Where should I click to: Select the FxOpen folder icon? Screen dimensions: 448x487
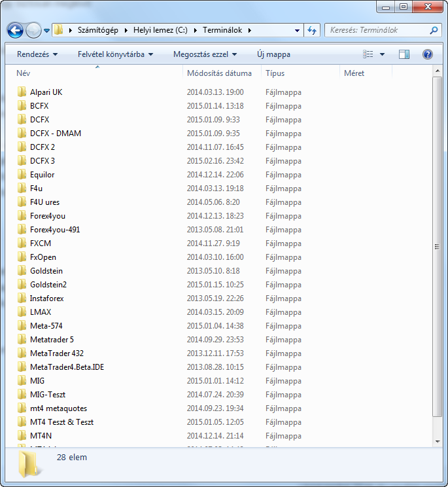22,257
